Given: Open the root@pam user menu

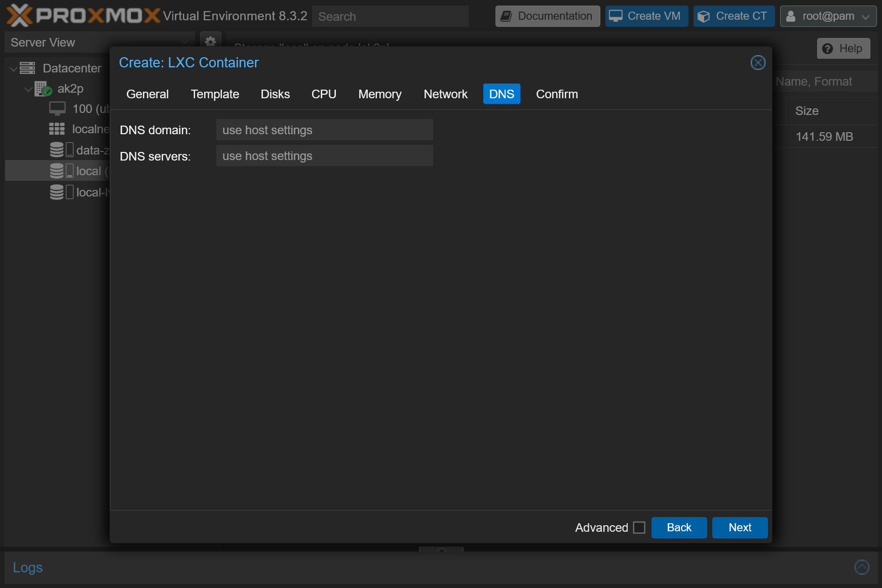Looking at the screenshot, I should click(x=828, y=16).
